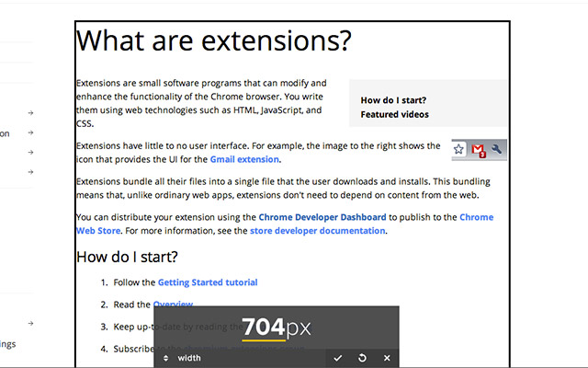588x368 pixels.
Task: Open the Overview link
Action: [x=173, y=304]
